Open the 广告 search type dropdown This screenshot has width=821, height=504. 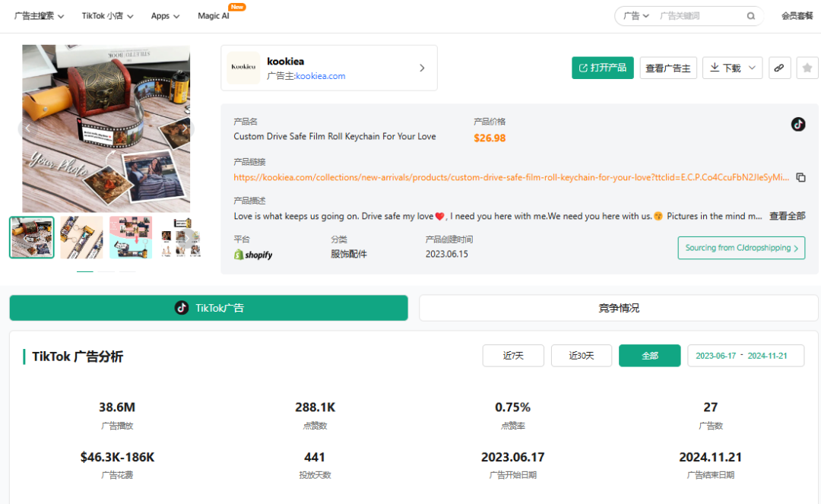click(x=636, y=16)
